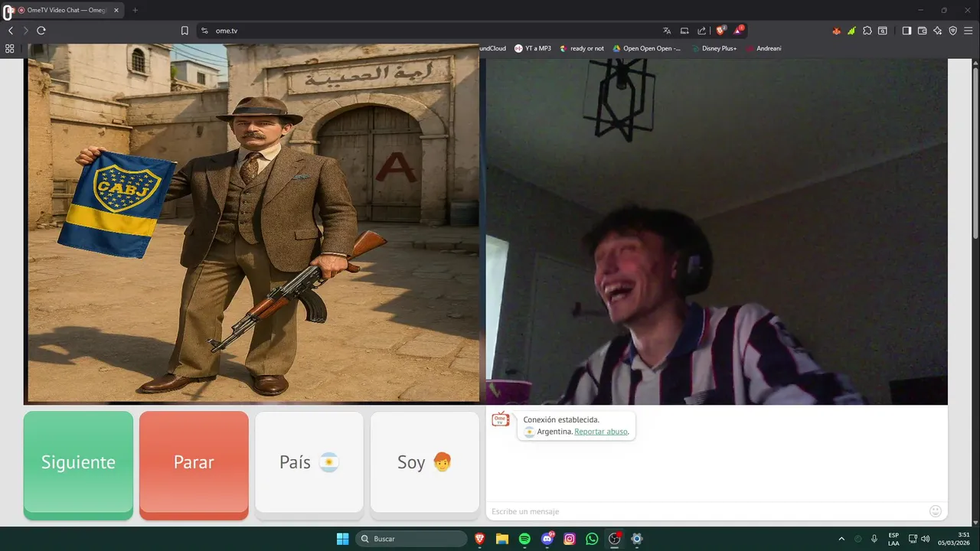
Task: Open the ready or not bookmark
Action: (x=582, y=48)
